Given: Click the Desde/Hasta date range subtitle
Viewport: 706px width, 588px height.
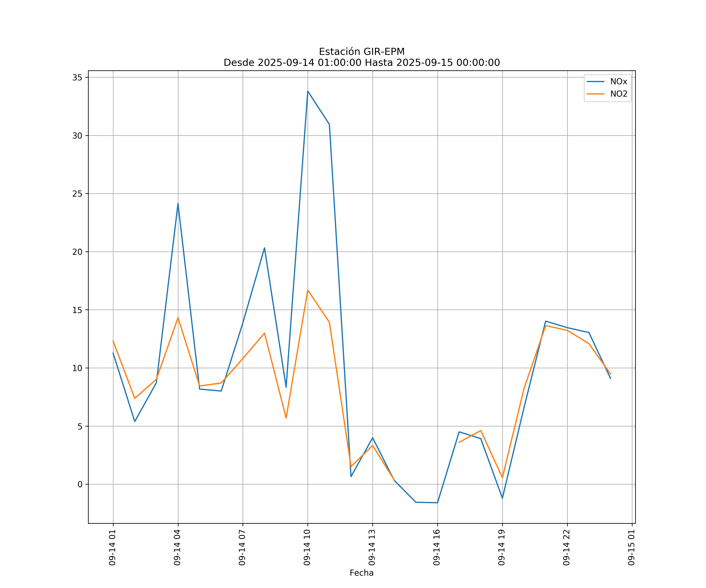Looking at the screenshot, I should 361,63.
